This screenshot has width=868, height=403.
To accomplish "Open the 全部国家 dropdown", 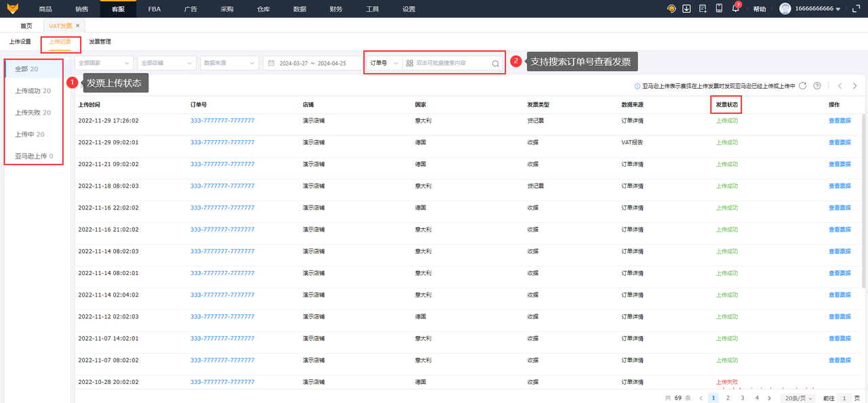I will coord(104,63).
